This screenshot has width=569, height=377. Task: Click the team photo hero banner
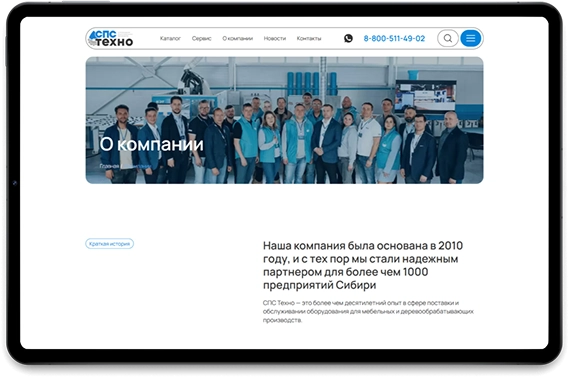(x=284, y=120)
